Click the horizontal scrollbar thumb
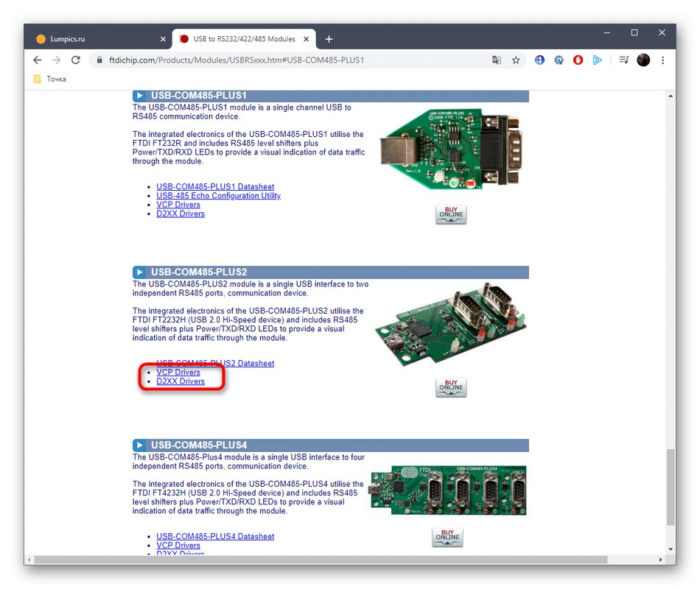This screenshot has height=589, width=700. point(321,560)
